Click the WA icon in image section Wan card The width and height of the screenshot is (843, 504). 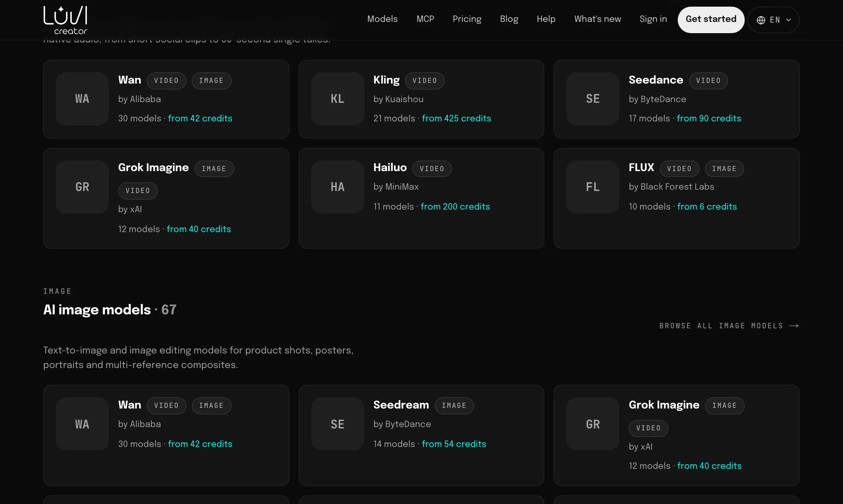pos(82,424)
